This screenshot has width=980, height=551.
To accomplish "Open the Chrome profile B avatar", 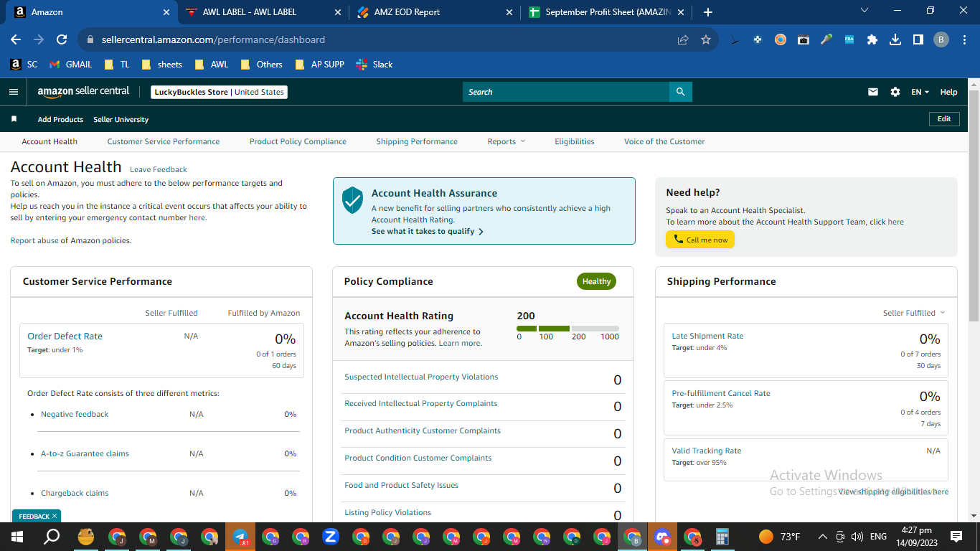I will pyautogui.click(x=941, y=40).
